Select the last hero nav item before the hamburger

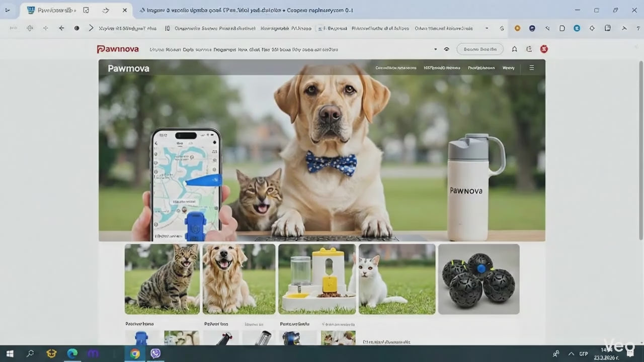pyautogui.click(x=508, y=67)
